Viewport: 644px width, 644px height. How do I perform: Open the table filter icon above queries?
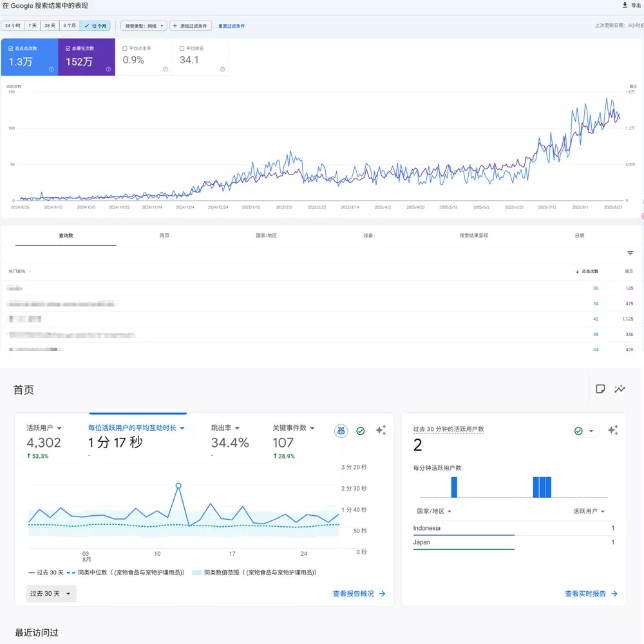pos(630,254)
